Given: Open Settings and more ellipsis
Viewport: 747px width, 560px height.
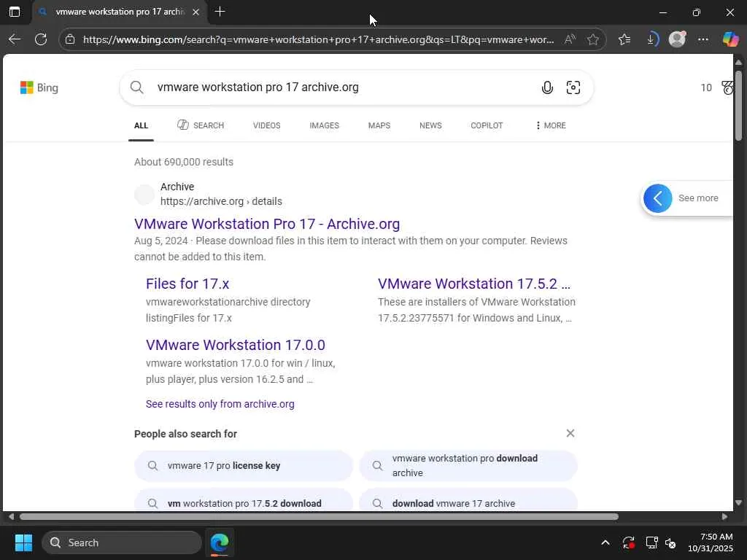Looking at the screenshot, I should coord(703,39).
